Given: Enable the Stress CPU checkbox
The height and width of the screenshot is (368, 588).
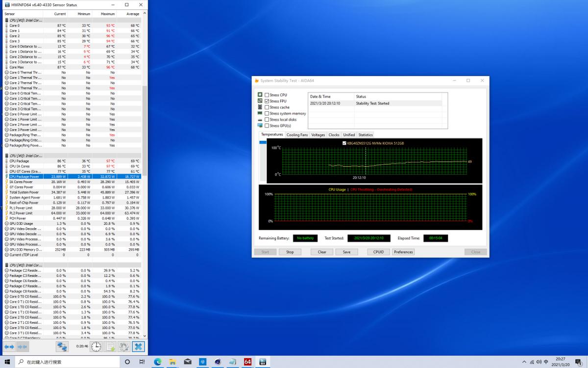Looking at the screenshot, I should point(267,95).
